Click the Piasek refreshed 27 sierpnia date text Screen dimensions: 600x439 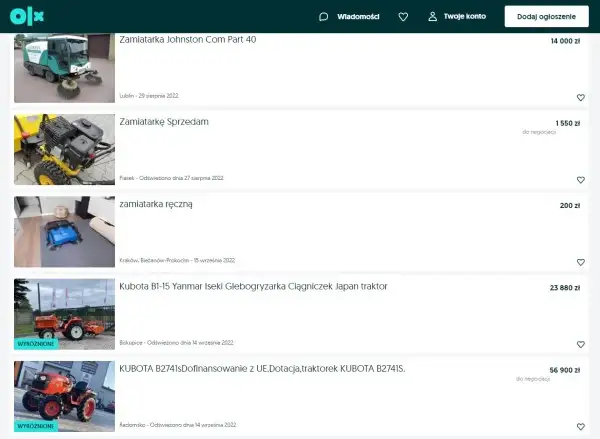click(171, 178)
